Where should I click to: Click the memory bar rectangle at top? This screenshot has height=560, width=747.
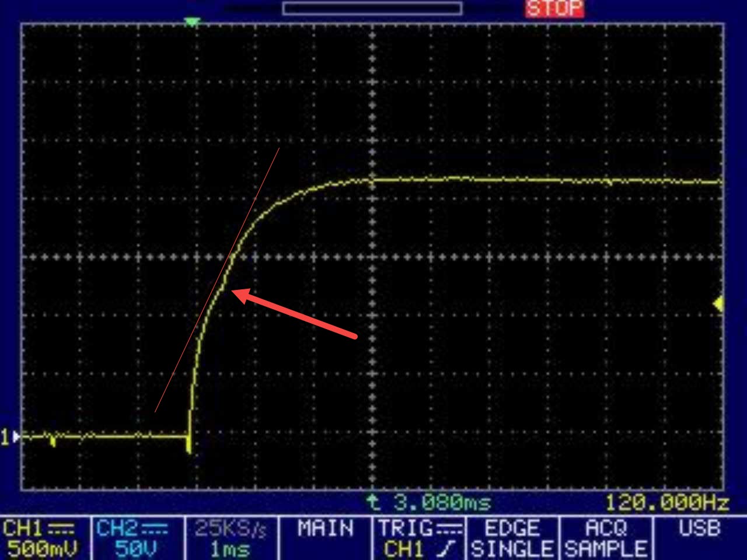click(372, 8)
